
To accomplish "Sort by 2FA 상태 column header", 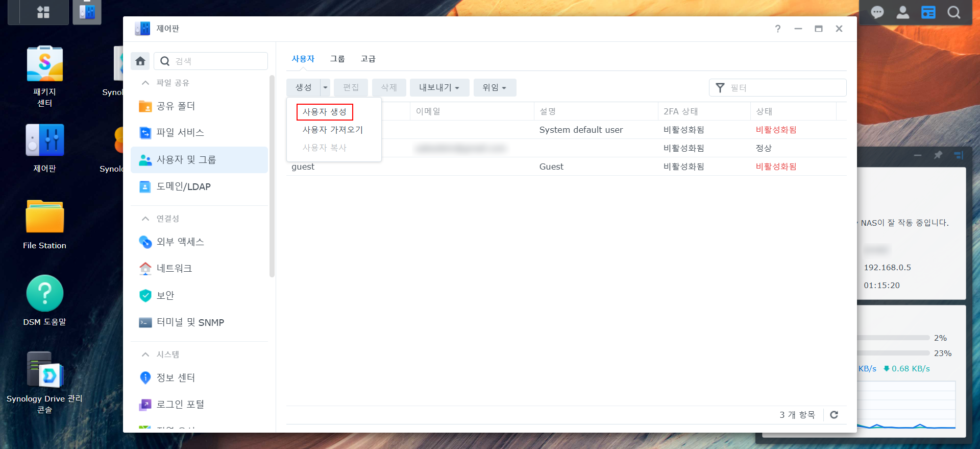I will (704, 111).
